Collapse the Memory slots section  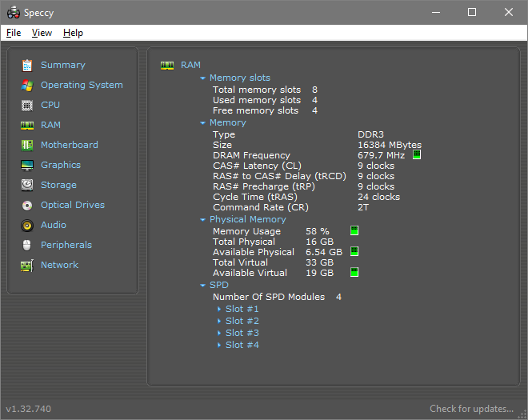click(x=202, y=78)
